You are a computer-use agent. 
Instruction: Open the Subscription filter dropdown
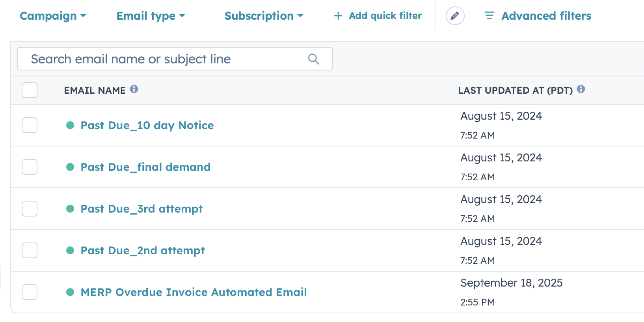(x=264, y=16)
